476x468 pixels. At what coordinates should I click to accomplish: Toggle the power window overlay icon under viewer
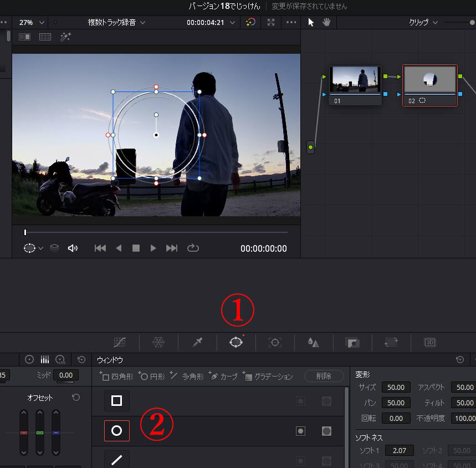(29, 248)
